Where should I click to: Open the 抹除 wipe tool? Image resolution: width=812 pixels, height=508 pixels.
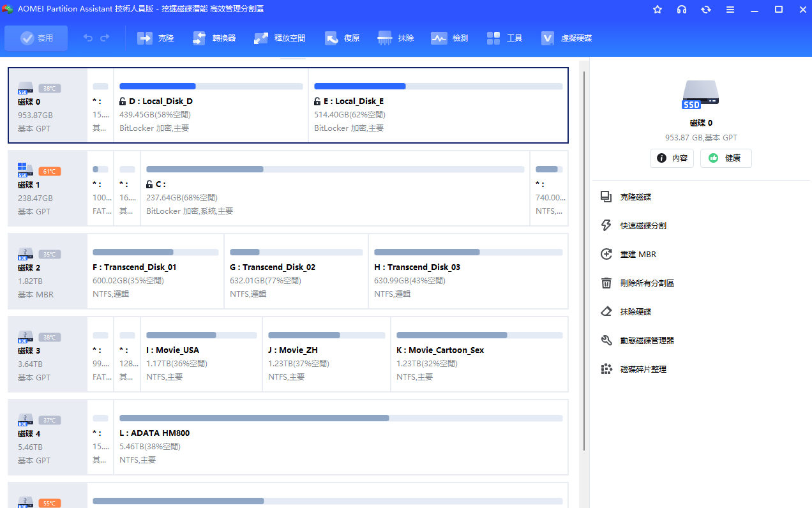pos(396,38)
